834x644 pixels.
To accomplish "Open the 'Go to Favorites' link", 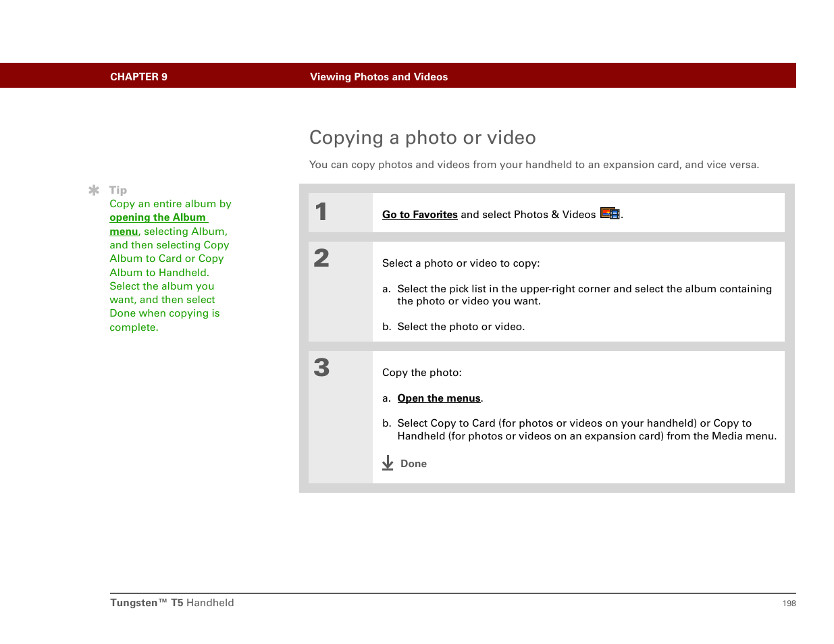I will [x=419, y=215].
